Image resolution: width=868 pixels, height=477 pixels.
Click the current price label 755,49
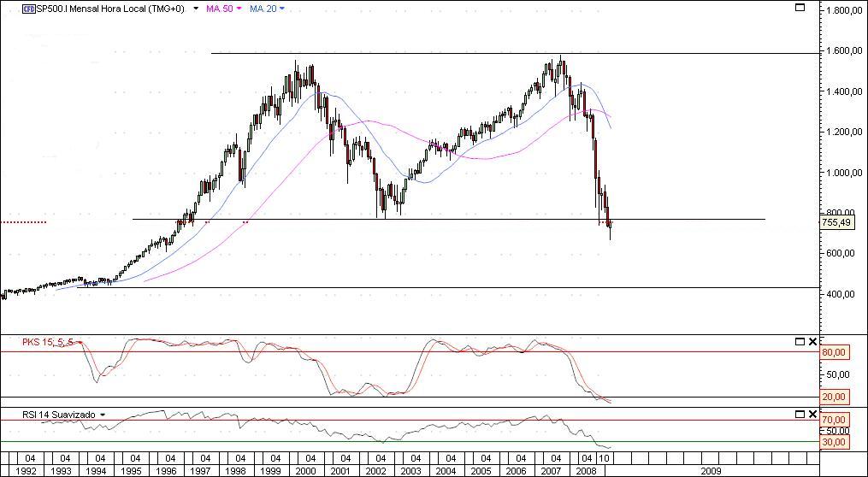pos(839,223)
